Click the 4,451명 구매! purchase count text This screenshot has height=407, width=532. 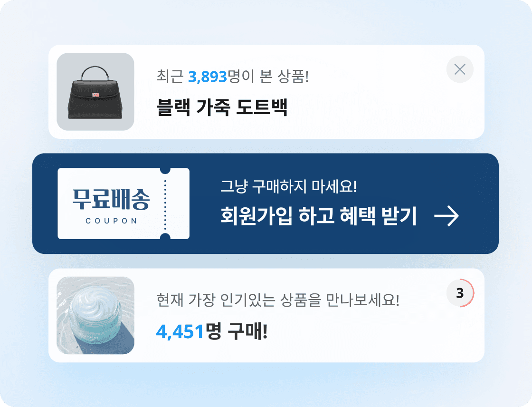[x=212, y=331]
